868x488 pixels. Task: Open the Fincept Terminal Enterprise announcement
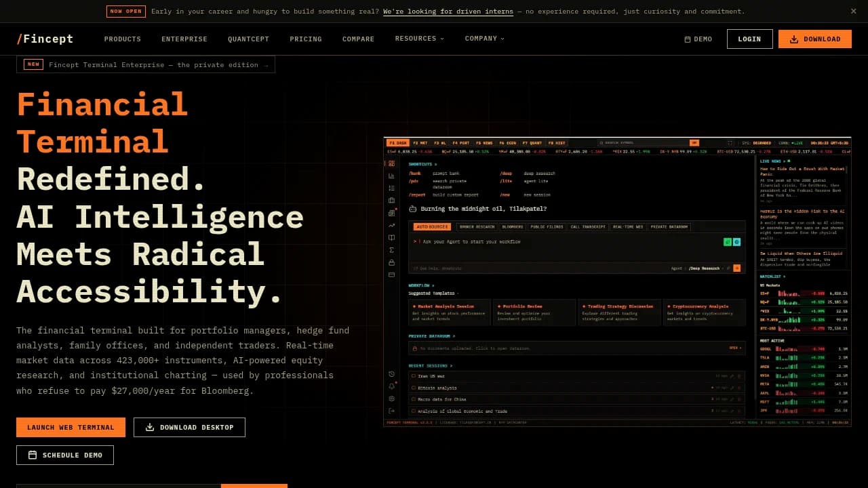pos(146,64)
